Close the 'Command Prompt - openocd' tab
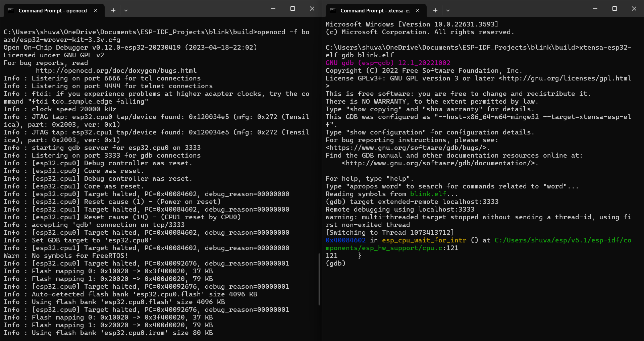This screenshot has height=341, width=644. tap(96, 10)
